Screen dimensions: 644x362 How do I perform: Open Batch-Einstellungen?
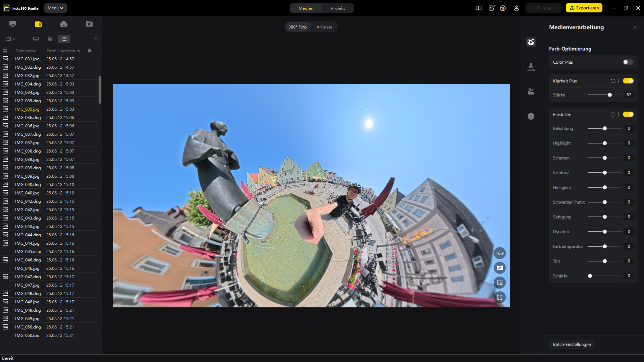point(572,344)
